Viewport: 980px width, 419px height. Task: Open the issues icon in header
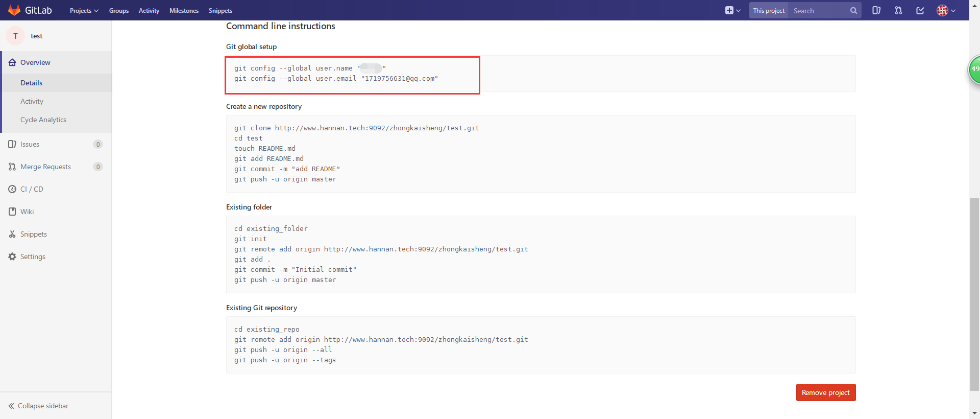[x=876, y=11]
